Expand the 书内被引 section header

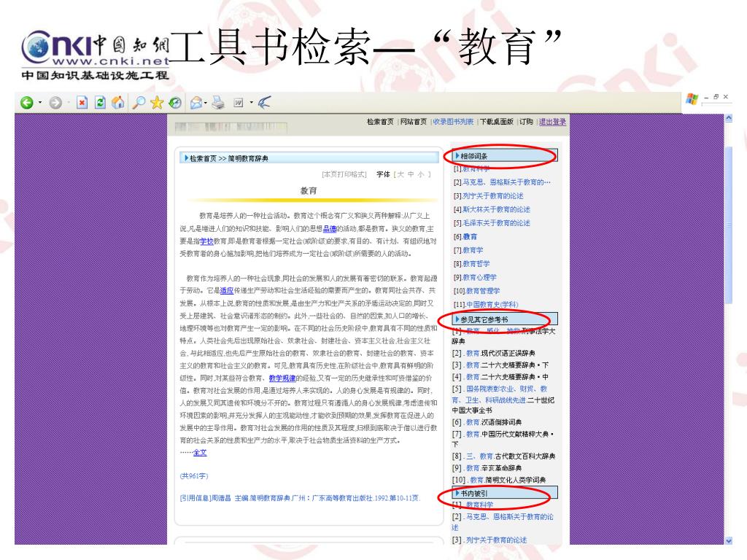click(505, 493)
